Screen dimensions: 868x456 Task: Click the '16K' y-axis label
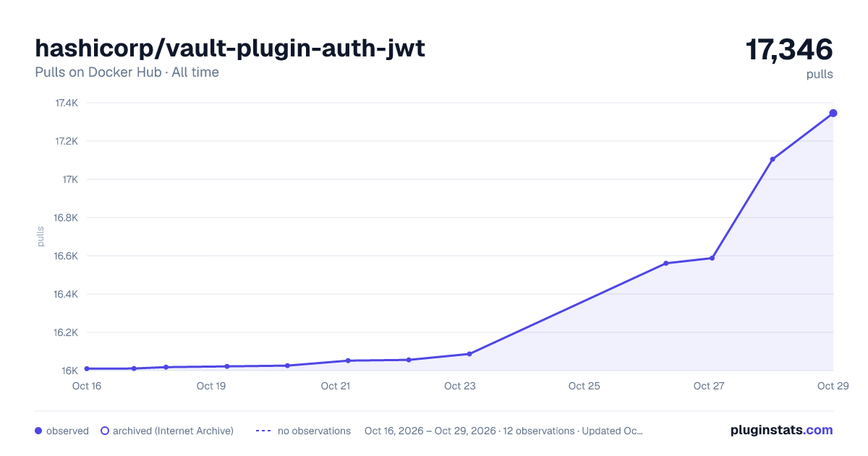pyautogui.click(x=70, y=371)
